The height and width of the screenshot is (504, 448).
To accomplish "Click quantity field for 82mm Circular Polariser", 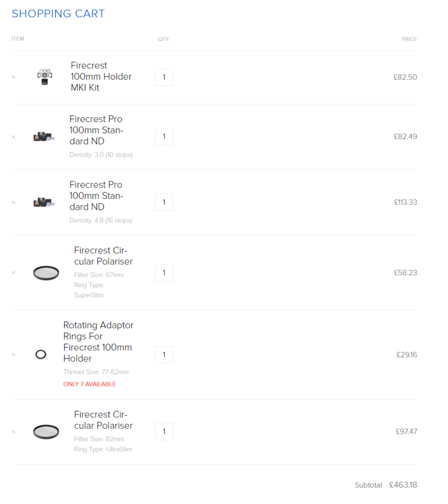I will pyautogui.click(x=164, y=432).
